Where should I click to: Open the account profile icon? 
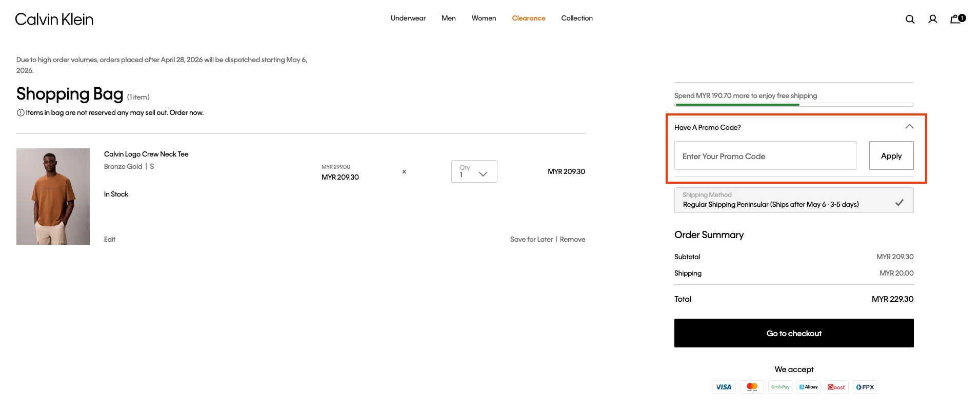(932, 19)
